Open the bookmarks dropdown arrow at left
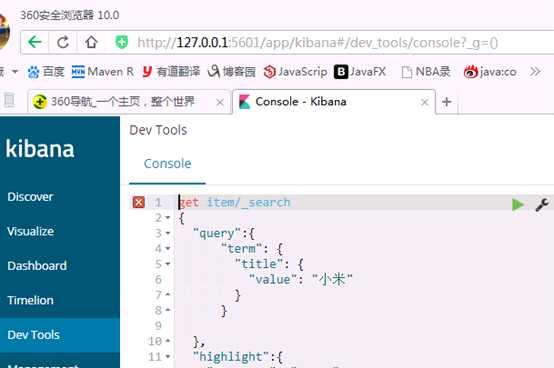The width and height of the screenshot is (554, 368). tap(15, 72)
